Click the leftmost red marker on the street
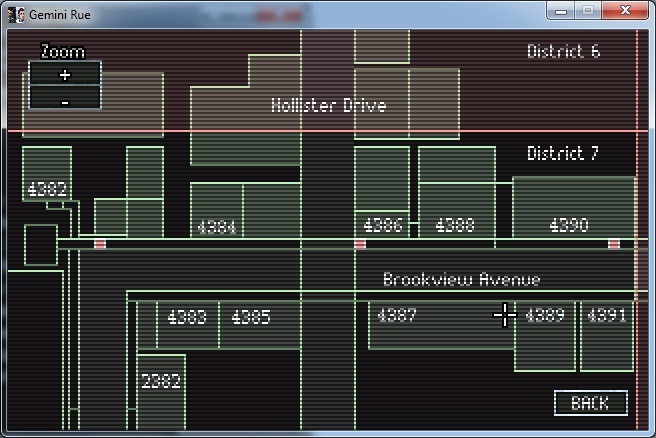This screenshot has width=656, height=438. coord(100,244)
